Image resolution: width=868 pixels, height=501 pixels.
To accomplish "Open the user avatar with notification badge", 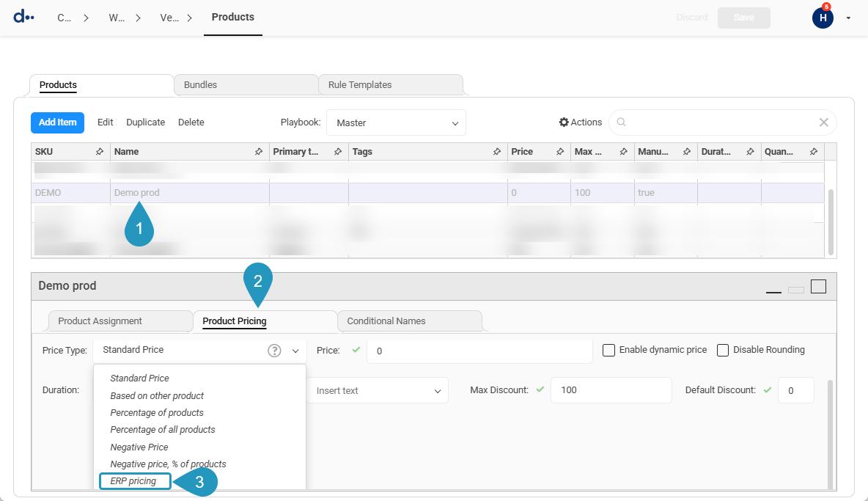I will [x=823, y=18].
